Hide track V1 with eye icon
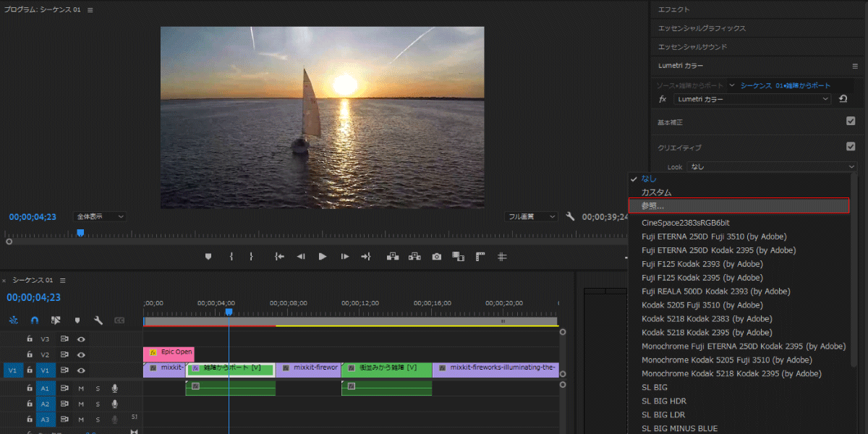The image size is (868, 434). coord(82,370)
